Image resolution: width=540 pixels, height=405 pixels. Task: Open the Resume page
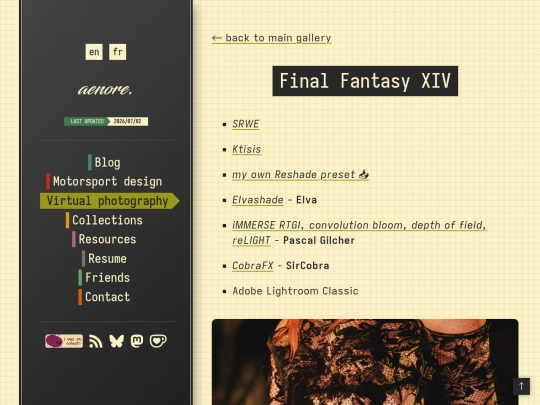(x=104, y=259)
